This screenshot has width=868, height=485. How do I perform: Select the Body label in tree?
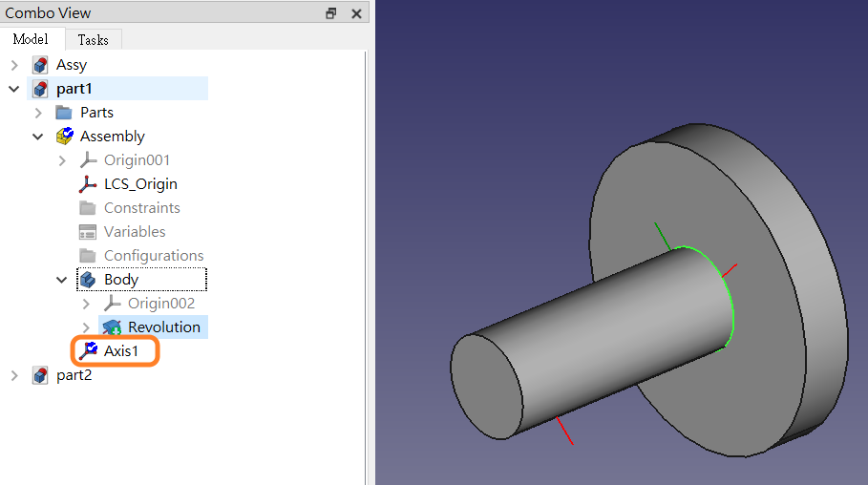[121, 279]
